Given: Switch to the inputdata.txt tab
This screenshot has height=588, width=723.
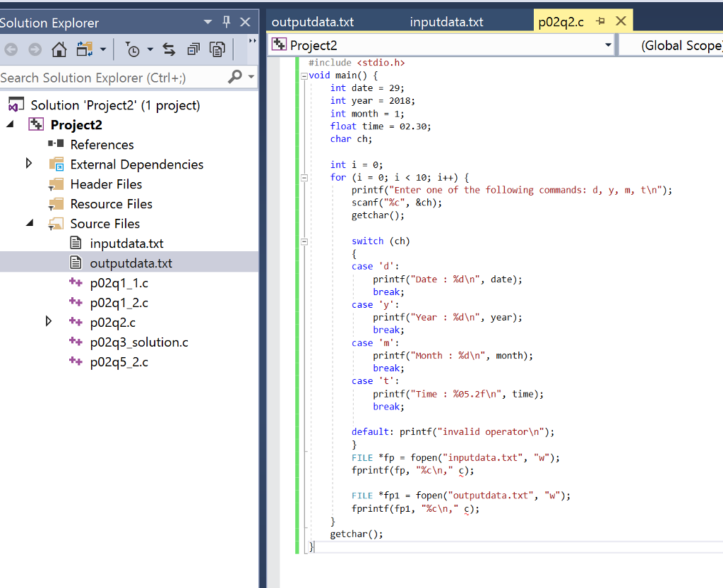Looking at the screenshot, I should point(446,22).
